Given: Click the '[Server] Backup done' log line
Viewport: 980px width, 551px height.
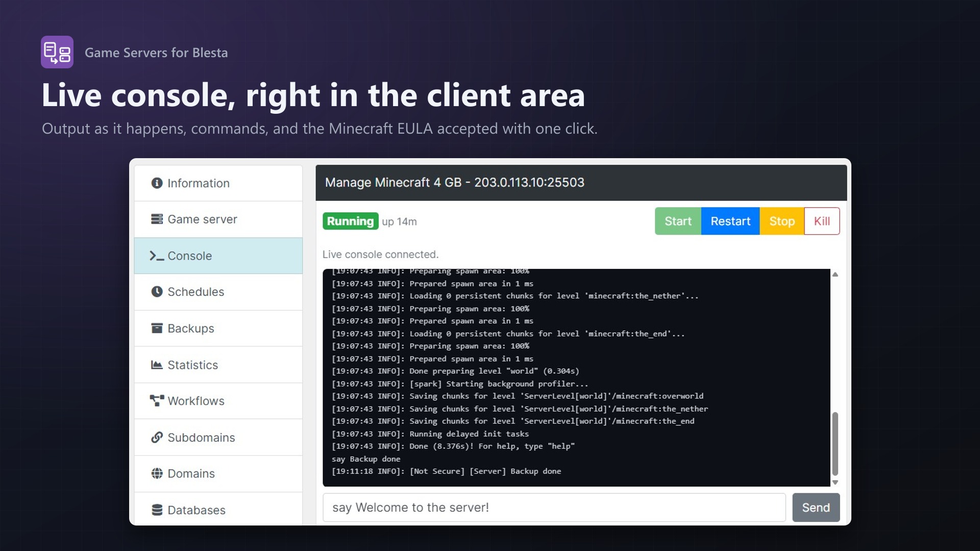Looking at the screenshot, I should (x=447, y=471).
